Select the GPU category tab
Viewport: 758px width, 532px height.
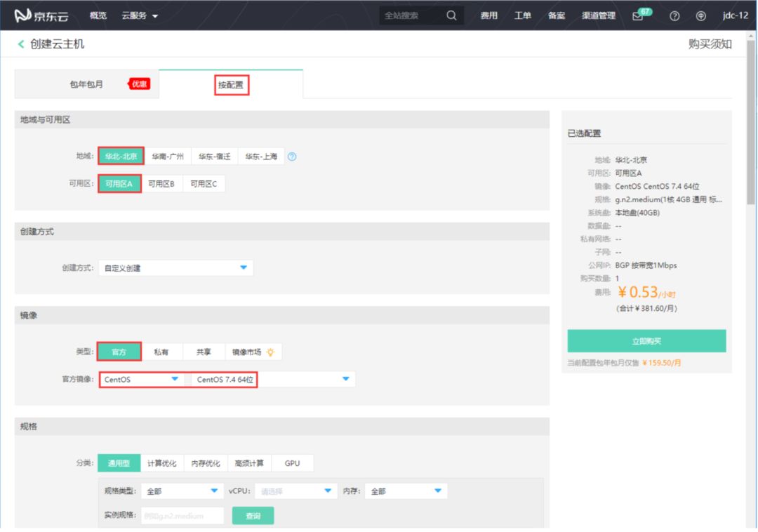click(292, 463)
